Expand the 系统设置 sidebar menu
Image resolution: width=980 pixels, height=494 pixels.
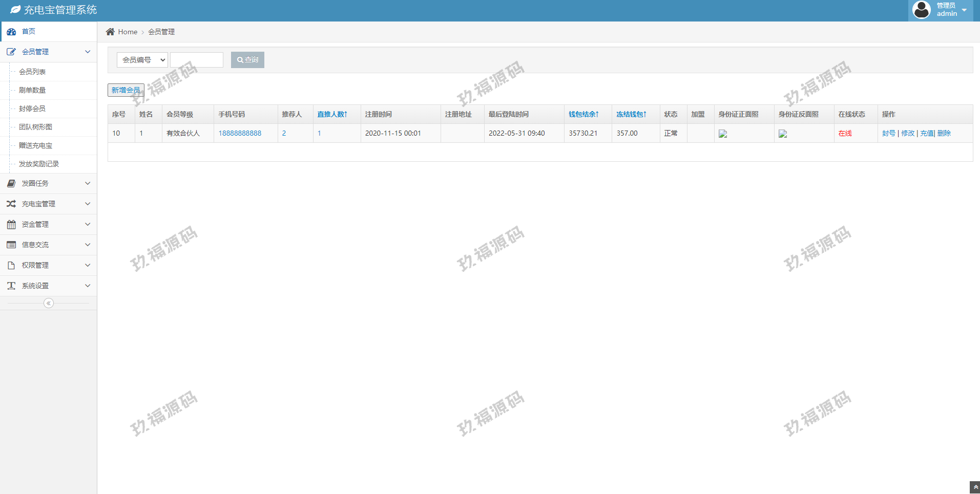pos(49,286)
